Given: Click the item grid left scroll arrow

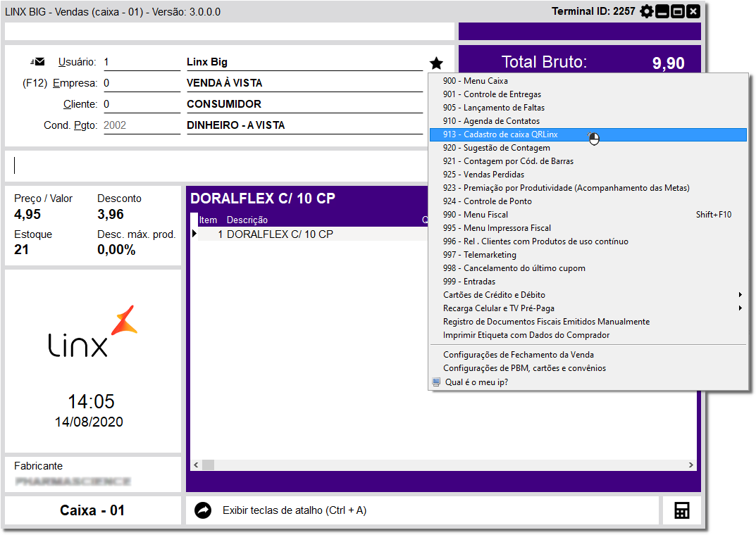Looking at the screenshot, I should (x=196, y=465).
